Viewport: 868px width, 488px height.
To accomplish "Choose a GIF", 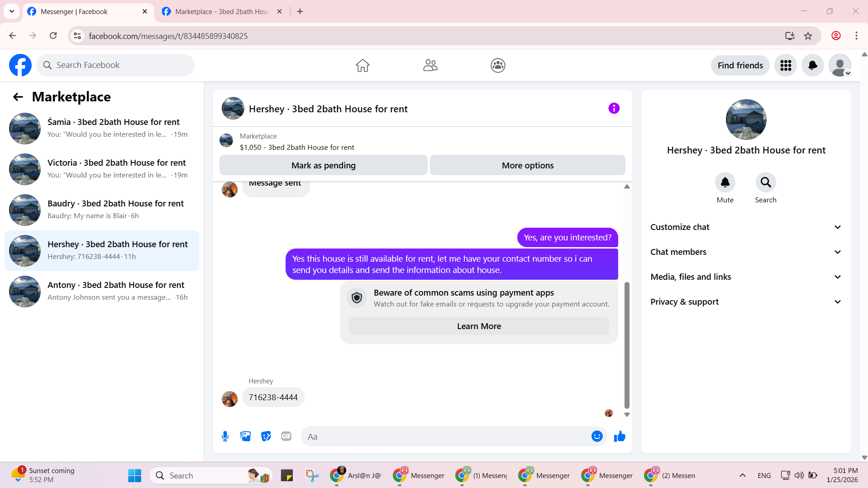I will pyautogui.click(x=286, y=436).
